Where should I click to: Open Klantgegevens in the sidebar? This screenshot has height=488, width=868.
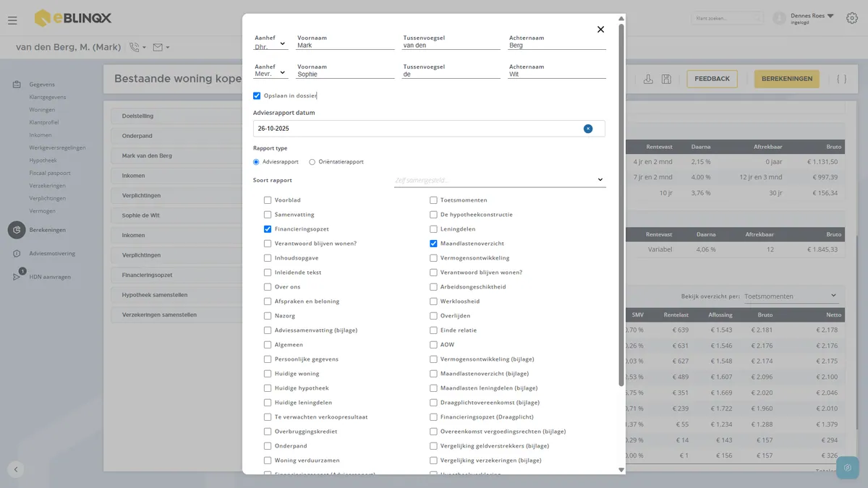coord(48,97)
